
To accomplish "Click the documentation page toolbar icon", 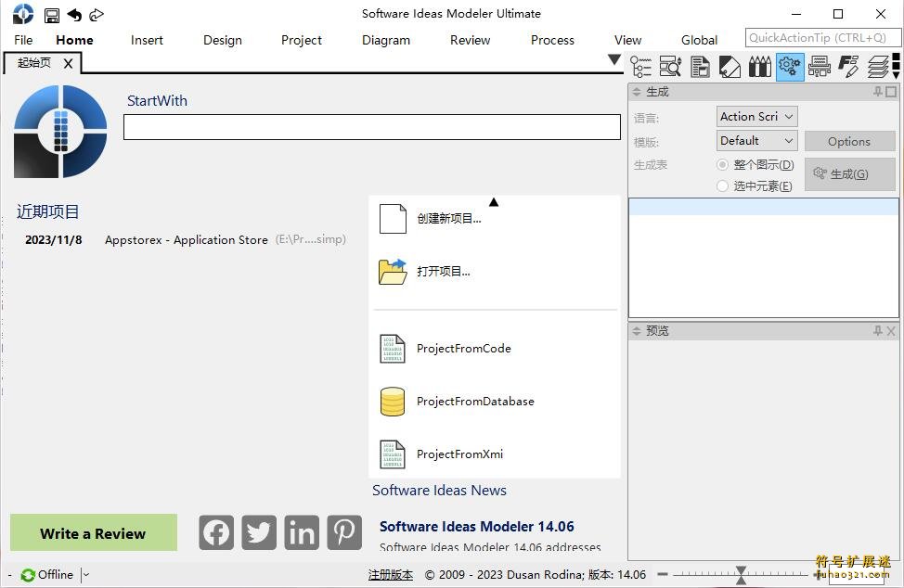I will pyautogui.click(x=700, y=66).
